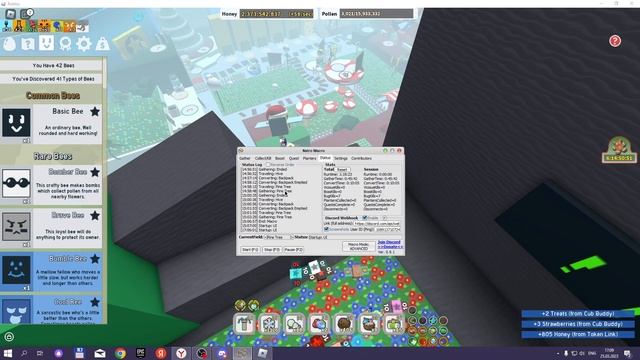The image size is (640, 360).
Task: Click '+805 Honey (from Token Link)' notification
Action: click(577, 334)
